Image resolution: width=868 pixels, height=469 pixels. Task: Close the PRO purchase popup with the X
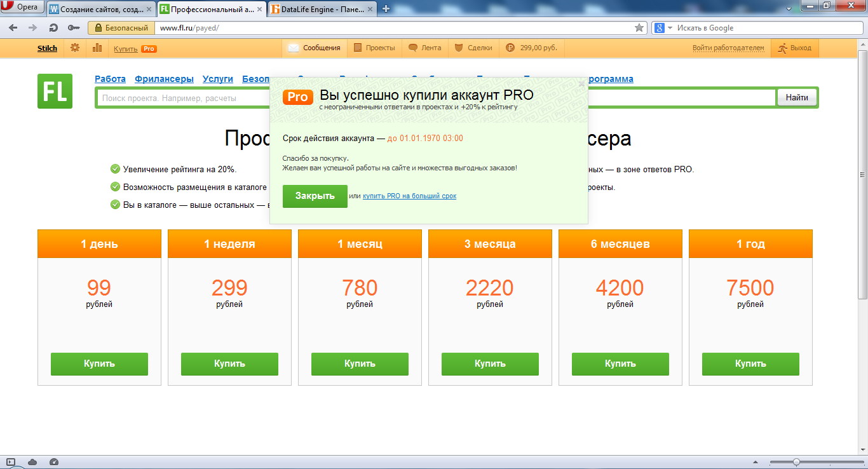point(581,83)
